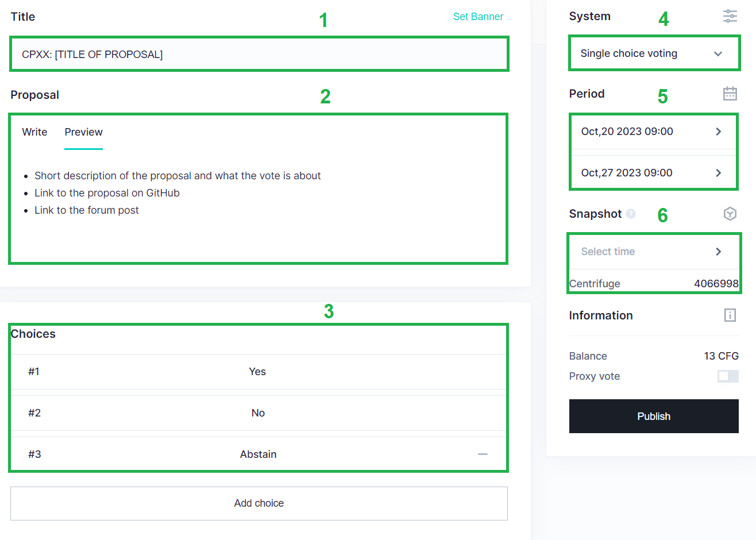Image resolution: width=756 pixels, height=540 pixels.
Task: Click the Snapshot cube icon
Action: [x=730, y=214]
